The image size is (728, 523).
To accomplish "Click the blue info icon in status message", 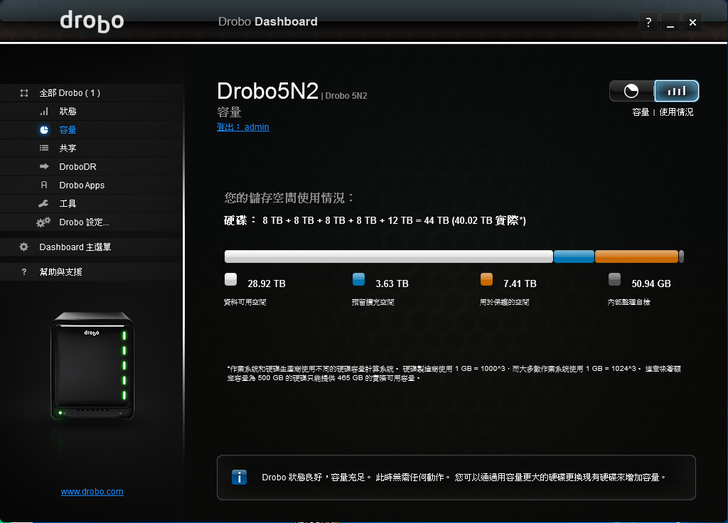I will pos(239,477).
